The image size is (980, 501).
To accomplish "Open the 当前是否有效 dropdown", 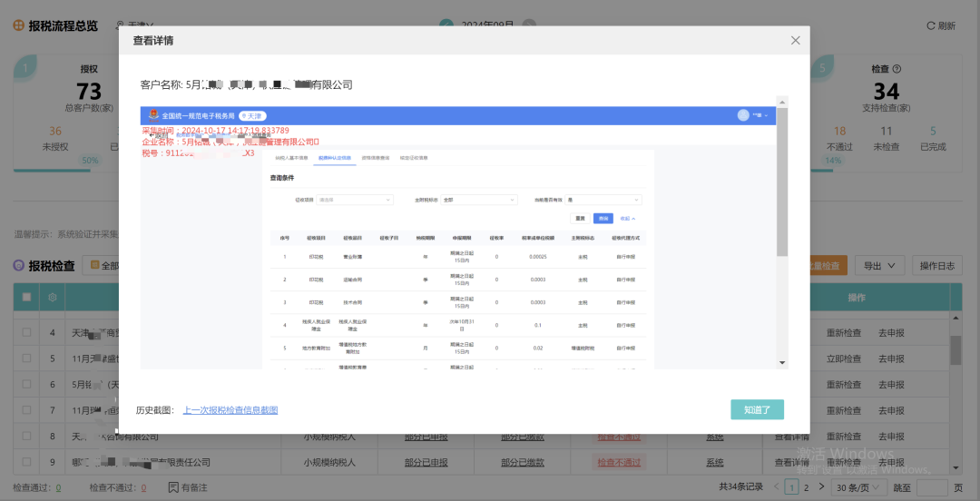I will click(603, 200).
